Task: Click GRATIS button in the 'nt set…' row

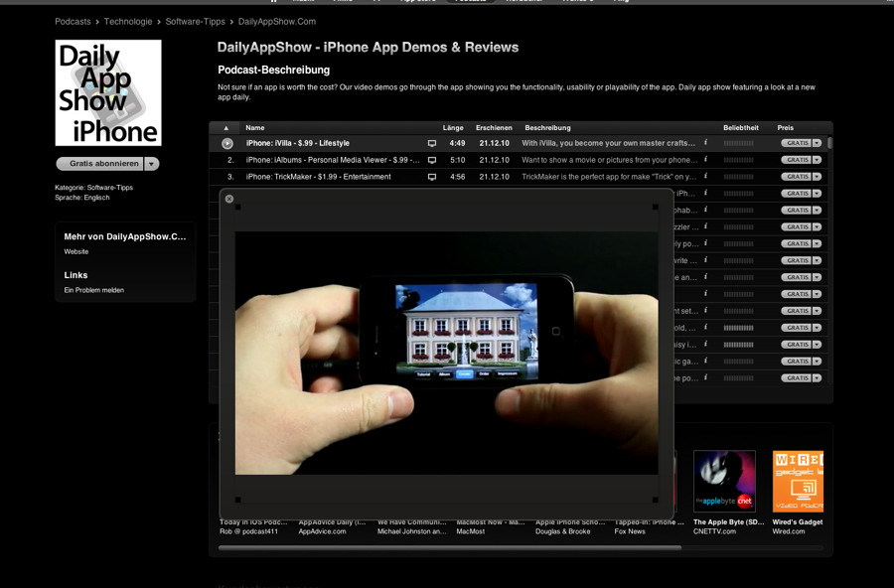Action: click(797, 311)
